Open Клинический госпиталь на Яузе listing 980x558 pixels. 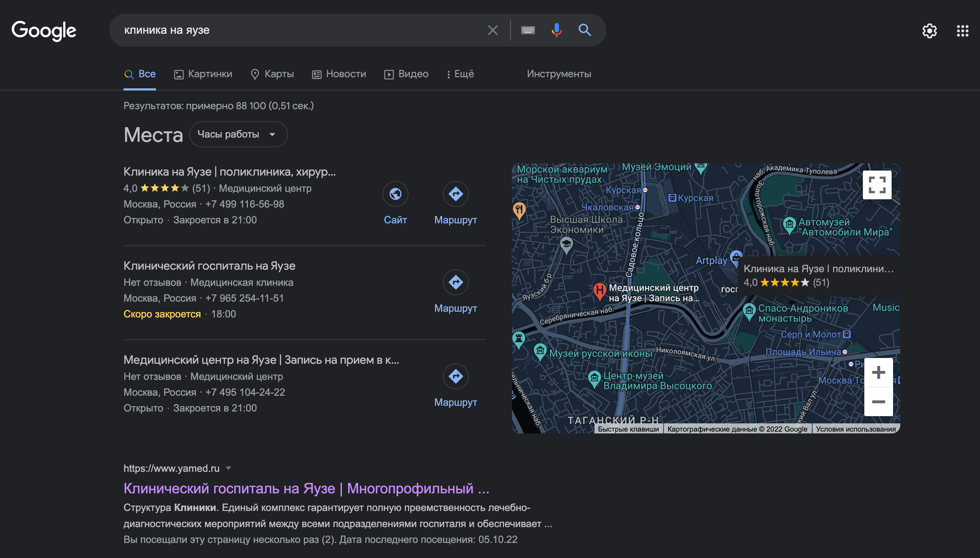click(209, 266)
